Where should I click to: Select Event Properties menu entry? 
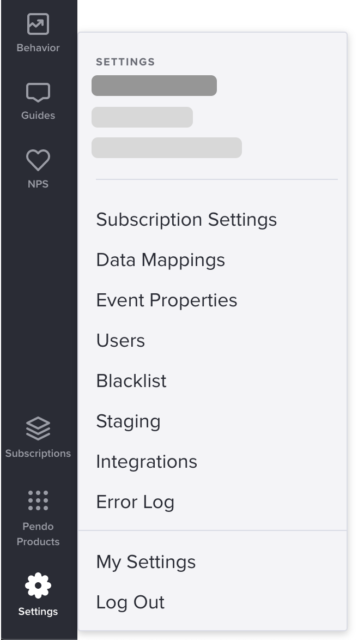tap(167, 300)
